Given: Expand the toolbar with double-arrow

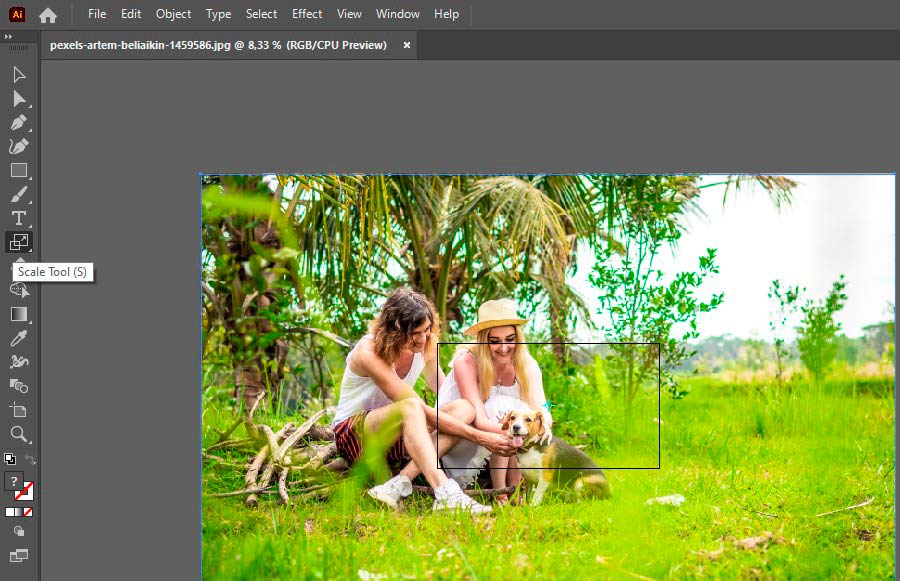Looking at the screenshot, I should (9, 37).
